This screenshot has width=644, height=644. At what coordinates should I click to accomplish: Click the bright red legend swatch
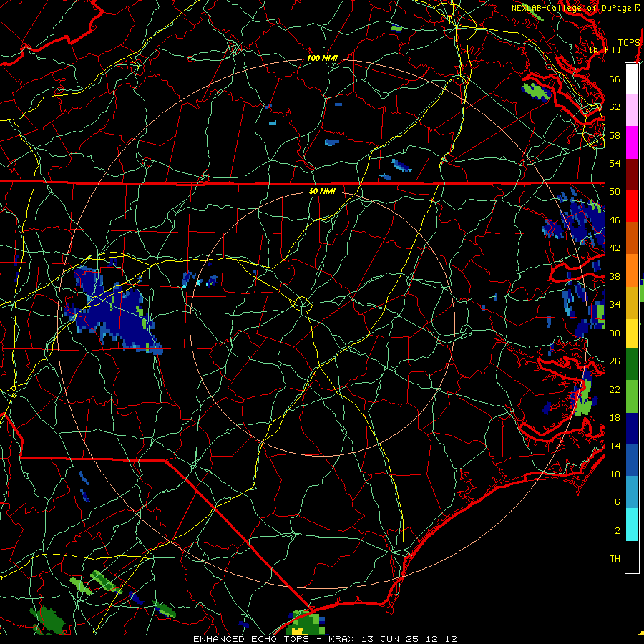pyautogui.click(x=632, y=206)
